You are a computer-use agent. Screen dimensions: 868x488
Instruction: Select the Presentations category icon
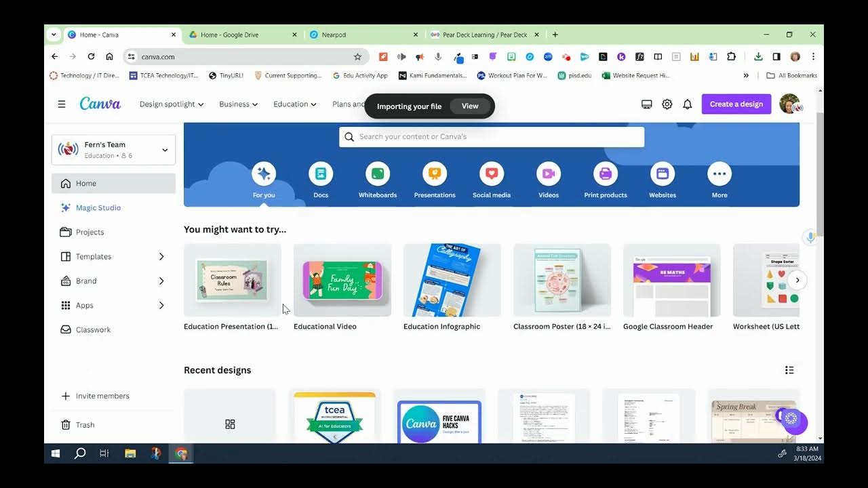tap(435, 174)
